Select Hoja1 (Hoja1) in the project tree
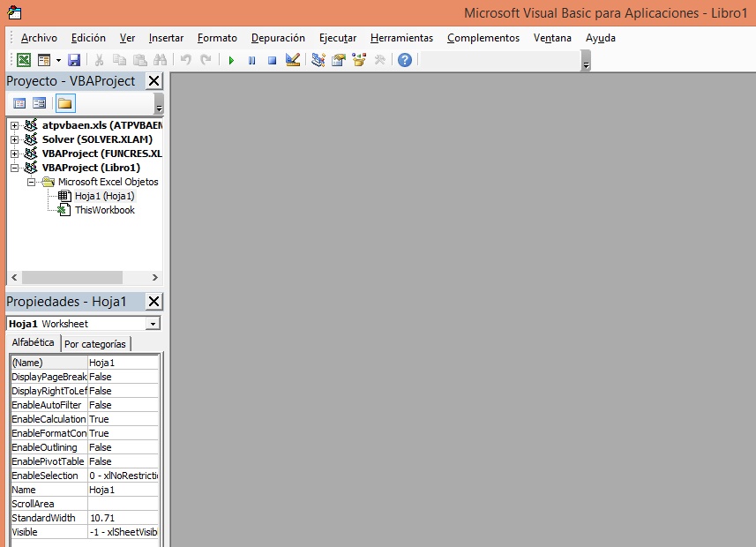Image resolution: width=756 pixels, height=547 pixels. coord(105,196)
